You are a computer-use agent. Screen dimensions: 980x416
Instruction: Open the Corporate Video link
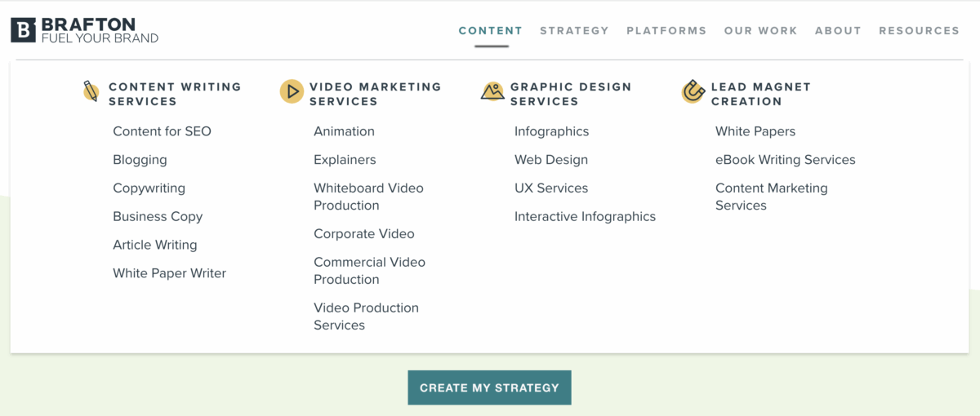click(364, 234)
